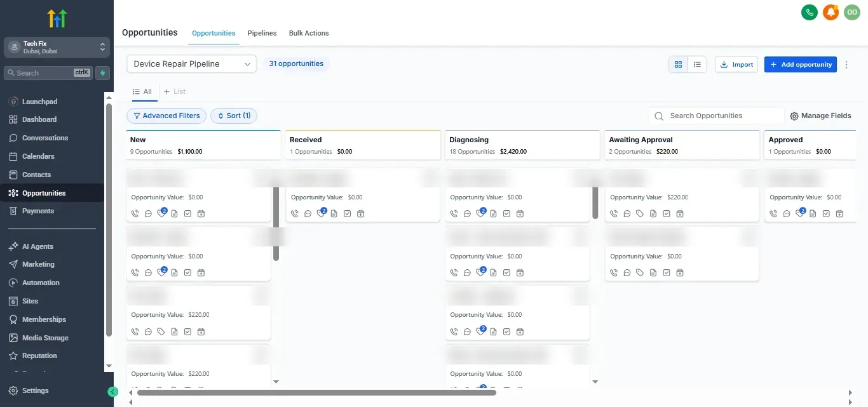Switch to board grid view
The image size is (868, 407).
point(678,65)
